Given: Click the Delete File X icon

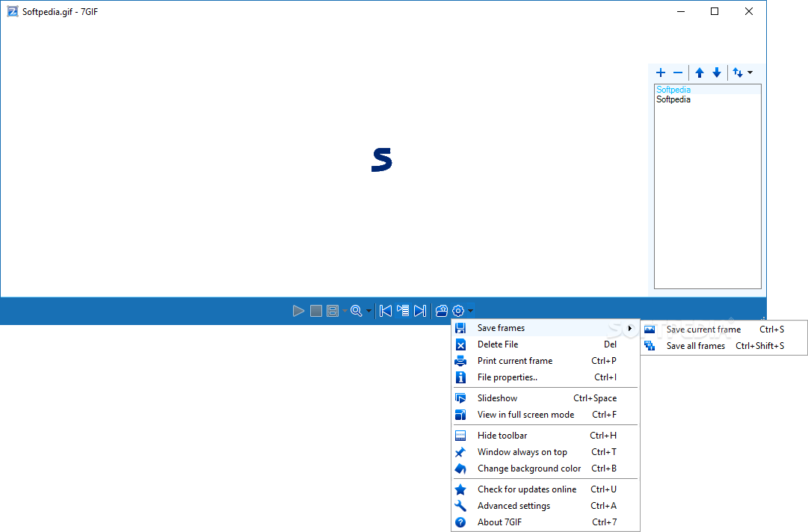Looking at the screenshot, I should (460, 344).
